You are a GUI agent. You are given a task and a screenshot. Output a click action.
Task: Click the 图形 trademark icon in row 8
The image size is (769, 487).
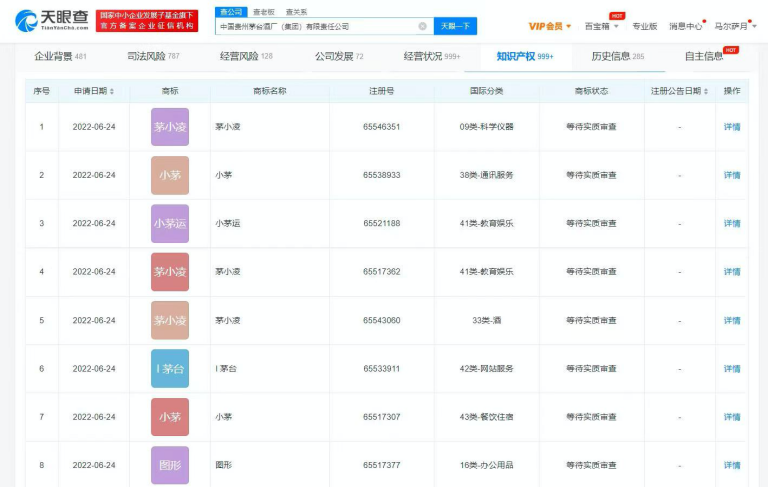pyautogui.click(x=169, y=465)
